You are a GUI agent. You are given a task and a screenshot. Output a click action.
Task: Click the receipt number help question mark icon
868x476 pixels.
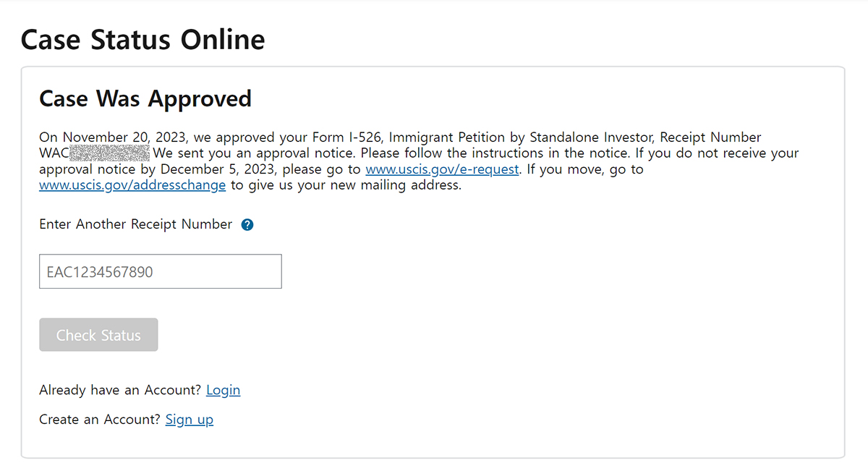tap(247, 225)
